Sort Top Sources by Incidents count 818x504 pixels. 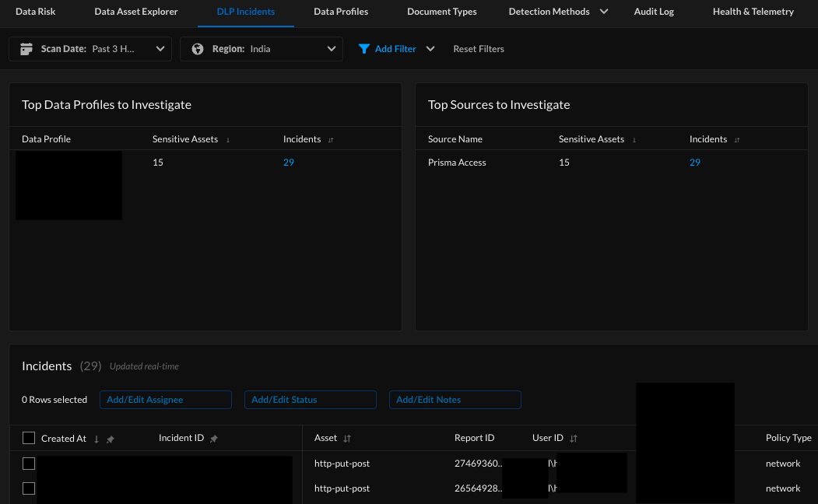[x=737, y=140]
